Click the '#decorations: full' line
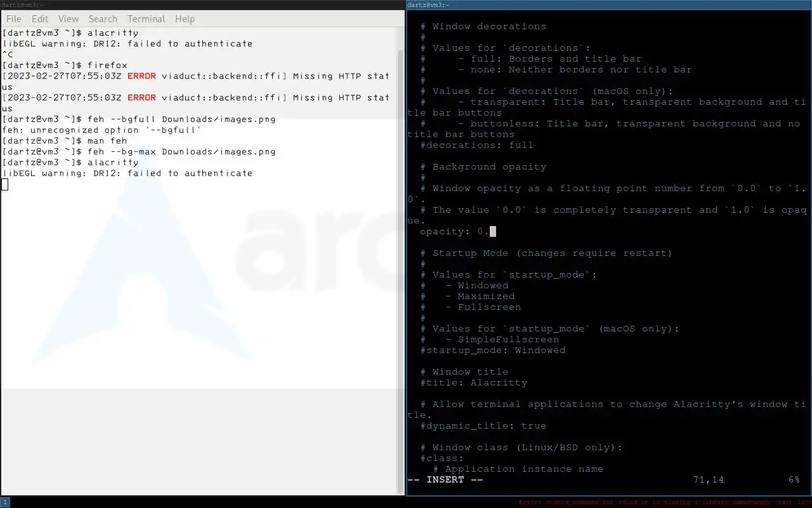This screenshot has width=812, height=508. [x=476, y=145]
